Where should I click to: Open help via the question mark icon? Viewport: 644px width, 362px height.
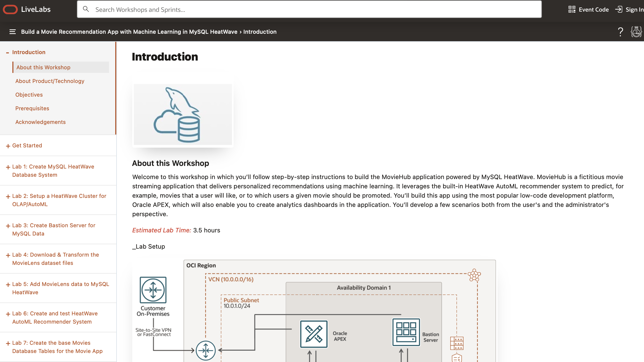click(x=620, y=31)
